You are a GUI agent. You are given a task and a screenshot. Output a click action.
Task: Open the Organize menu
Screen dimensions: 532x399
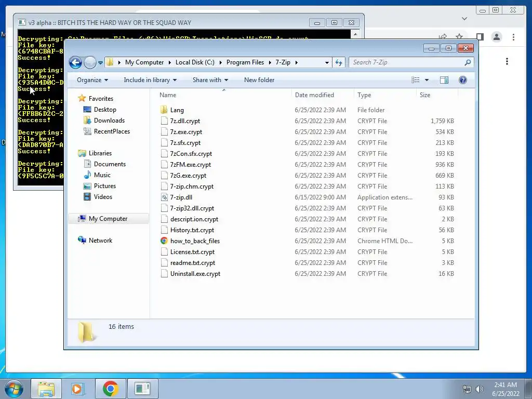coord(92,80)
